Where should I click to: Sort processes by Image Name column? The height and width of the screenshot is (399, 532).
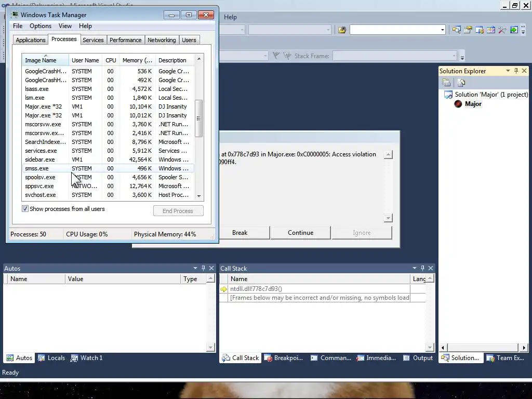coord(46,60)
